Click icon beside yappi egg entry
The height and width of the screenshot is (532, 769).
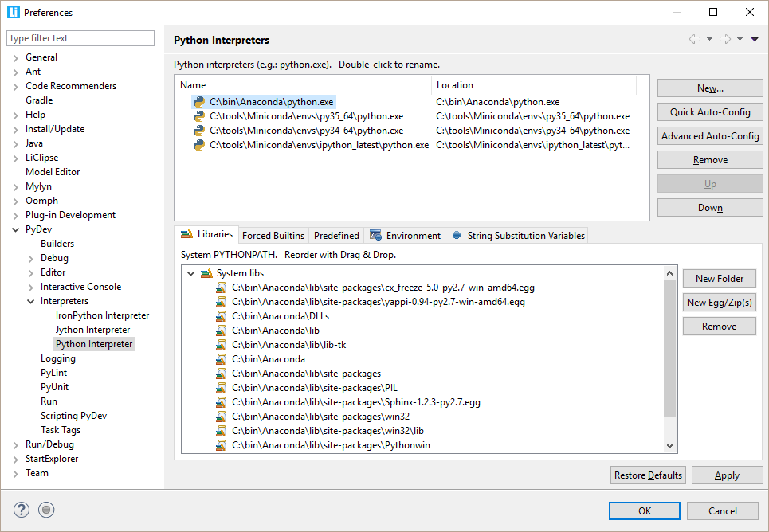pos(222,302)
